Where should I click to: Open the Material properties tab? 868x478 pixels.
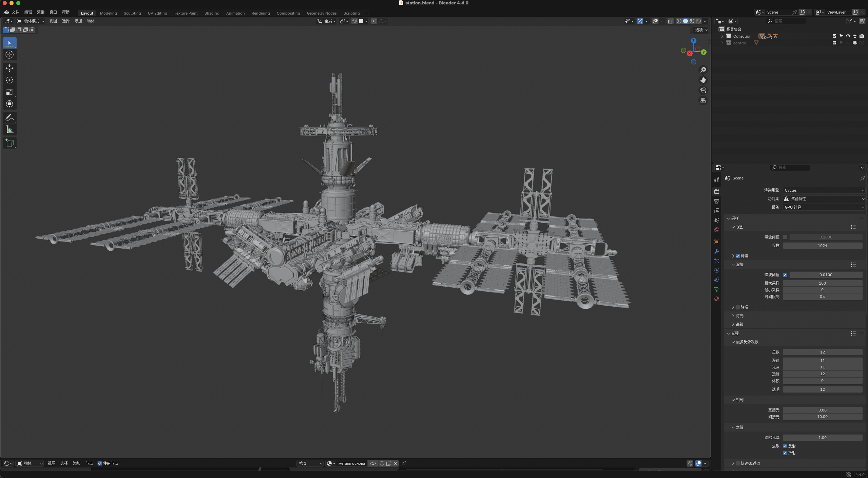tap(717, 299)
